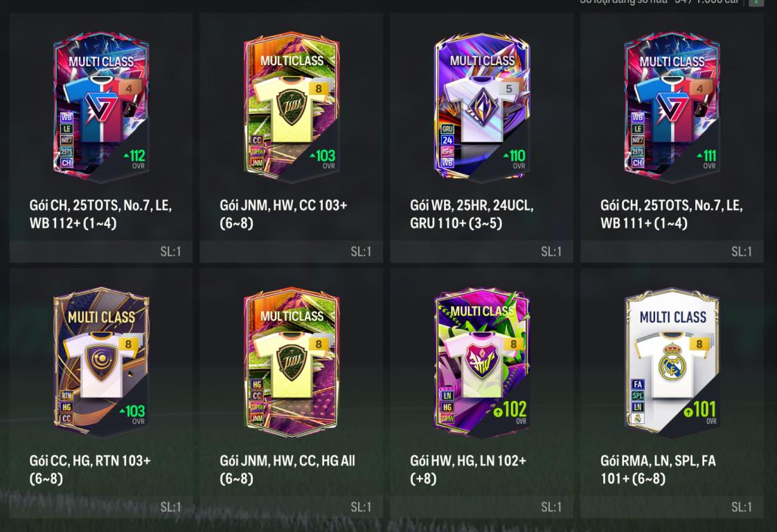Choose the Real Madrid Multi Class pack card
The width and height of the screenshot is (777, 532).
tap(672, 393)
